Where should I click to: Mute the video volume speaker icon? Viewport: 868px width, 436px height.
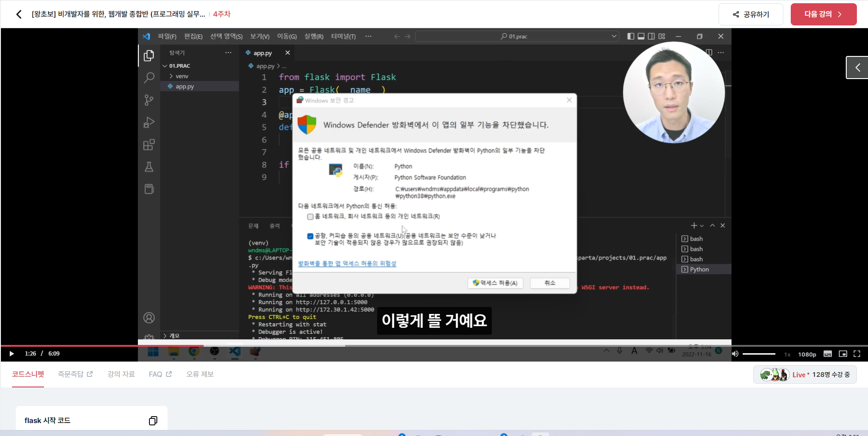pyautogui.click(x=735, y=354)
